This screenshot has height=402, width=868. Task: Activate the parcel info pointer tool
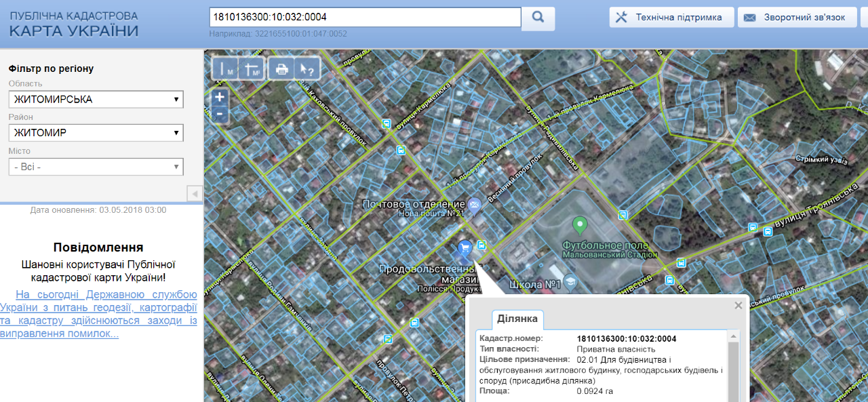(307, 69)
